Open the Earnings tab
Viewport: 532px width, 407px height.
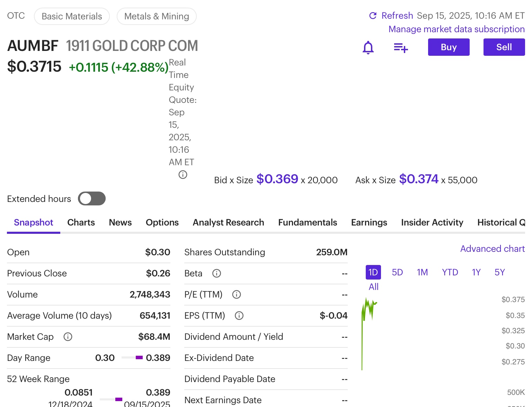[369, 222]
